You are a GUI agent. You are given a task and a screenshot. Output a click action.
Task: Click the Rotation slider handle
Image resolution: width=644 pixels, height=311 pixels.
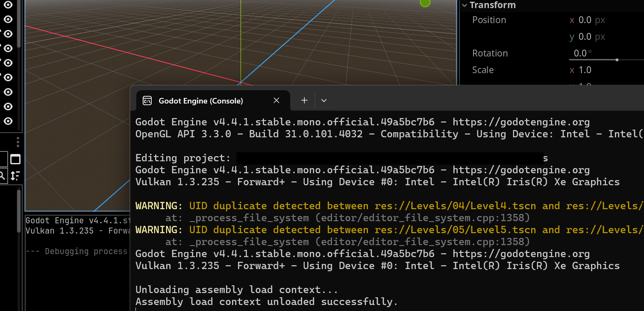pyautogui.click(x=617, y=60)
